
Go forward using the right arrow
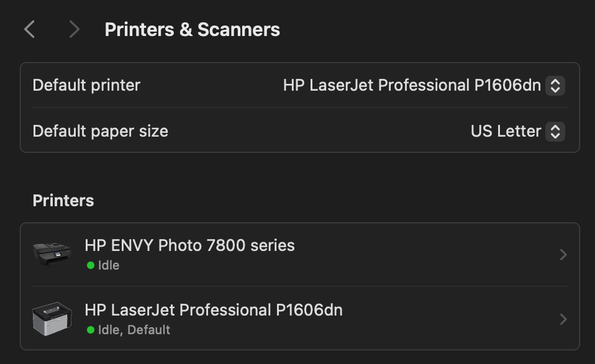[x=75, y=29]
